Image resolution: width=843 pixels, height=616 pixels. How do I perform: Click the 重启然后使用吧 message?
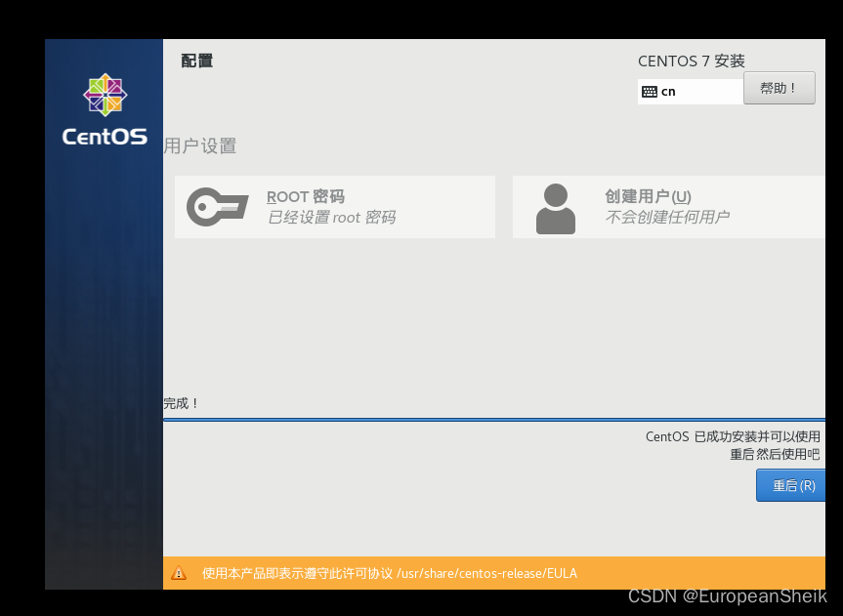775,454
